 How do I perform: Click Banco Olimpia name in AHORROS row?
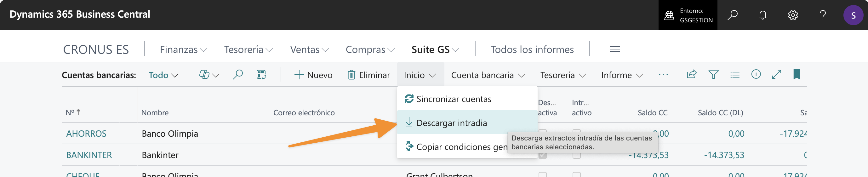click(170, 134)
